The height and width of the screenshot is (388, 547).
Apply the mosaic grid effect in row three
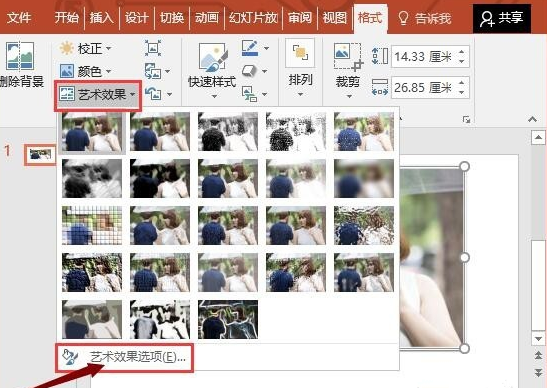pos(92,225)
